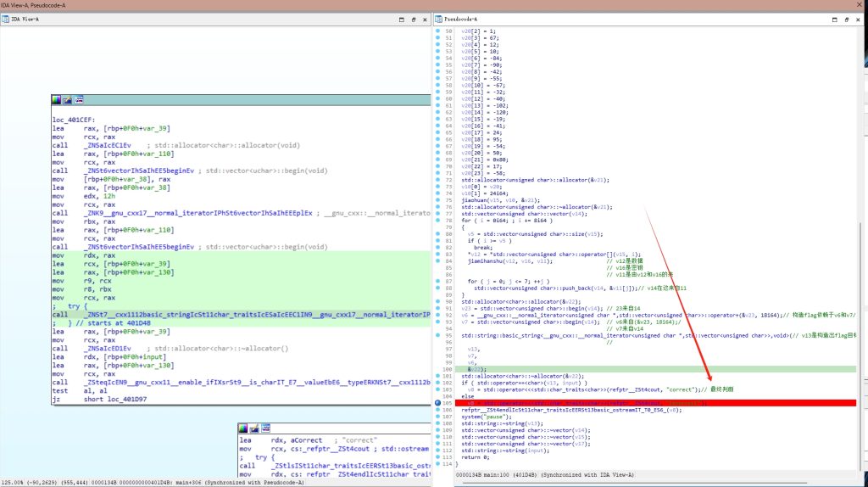
Task: Click edit icon on the 'correct' node header
Action: pyautogui.click(x=254, y=428)
